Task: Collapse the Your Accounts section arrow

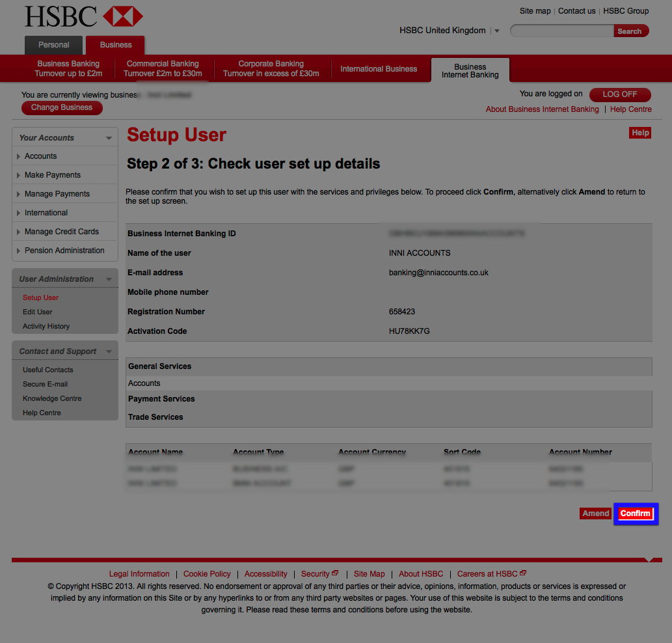Action: (x=109, y=138)
